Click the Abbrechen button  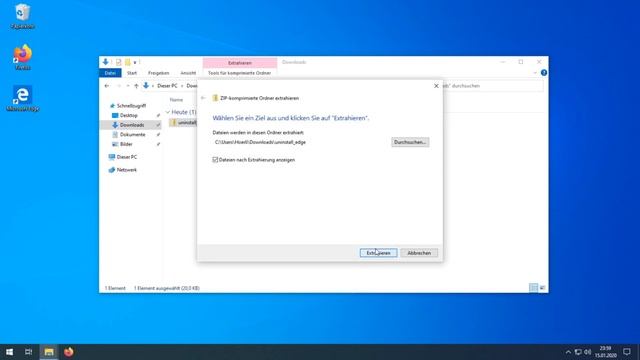(x=419, y=253)
